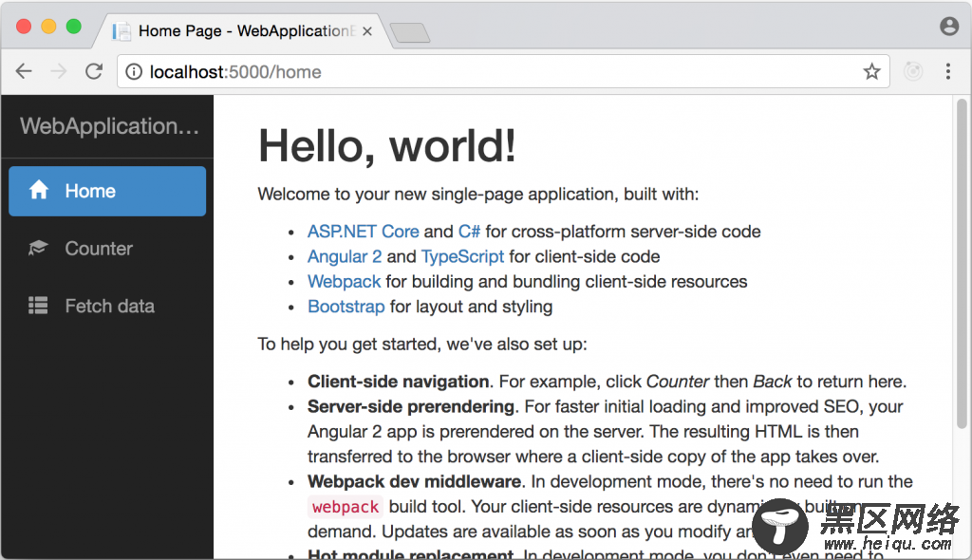Click the red webpack code text
972x560 pixels.
click(346, 507)
